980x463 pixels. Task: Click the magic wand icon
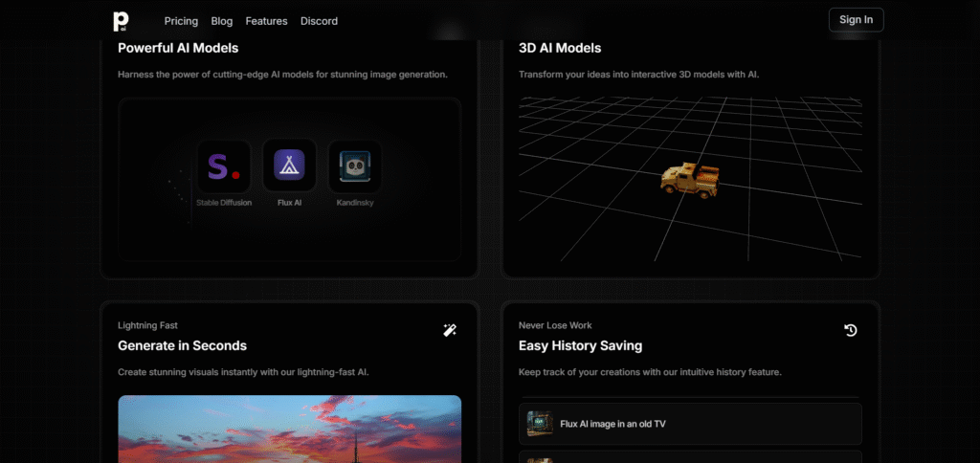point(450,331)
